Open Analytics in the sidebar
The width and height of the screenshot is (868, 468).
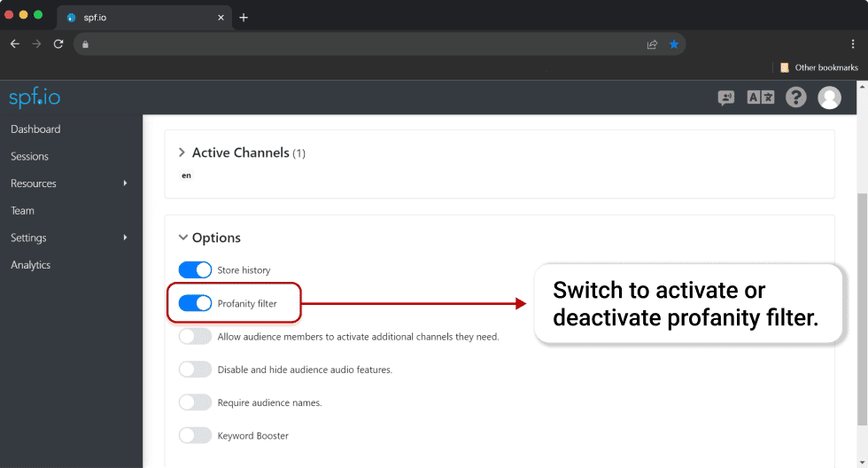tap(30, 265)
